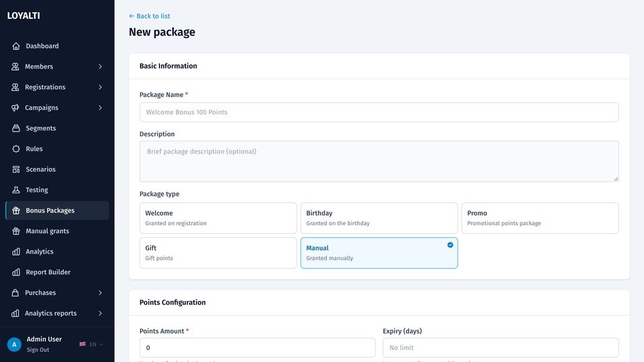Expand the Members submenu chevron
Viewport: 644px width, 362px height.
pos(100,66)
